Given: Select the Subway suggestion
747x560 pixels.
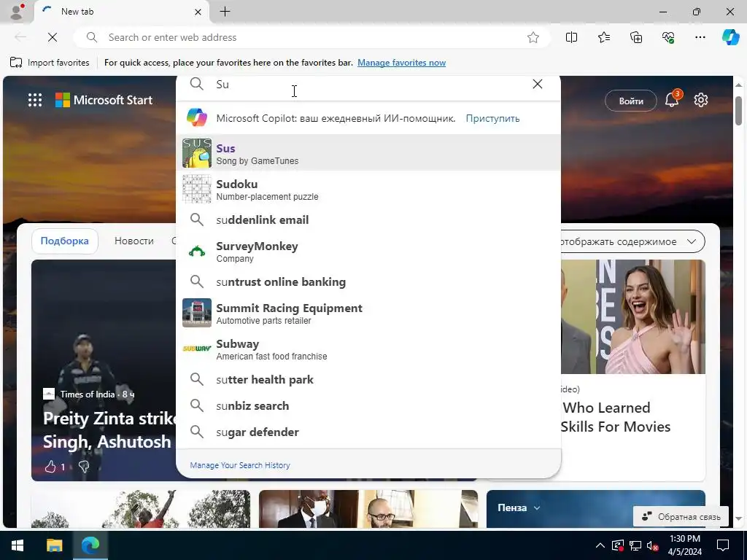Looking at the screenshot, I should click(368, 349).
